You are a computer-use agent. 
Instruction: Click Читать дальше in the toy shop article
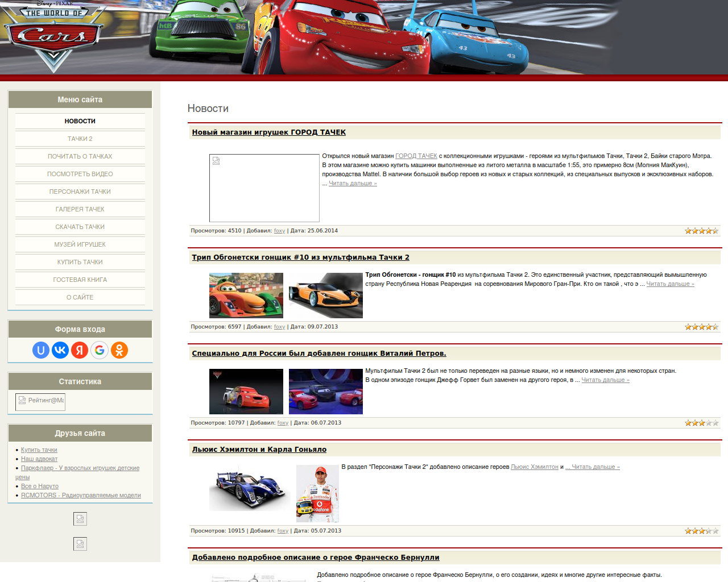coord(353,183)
